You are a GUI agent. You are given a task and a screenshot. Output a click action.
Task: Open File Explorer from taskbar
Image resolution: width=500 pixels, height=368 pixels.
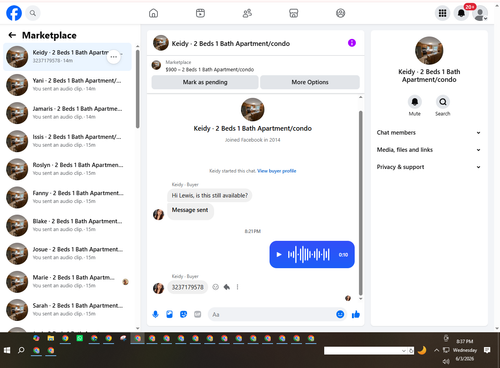click(x=51, y=338)
